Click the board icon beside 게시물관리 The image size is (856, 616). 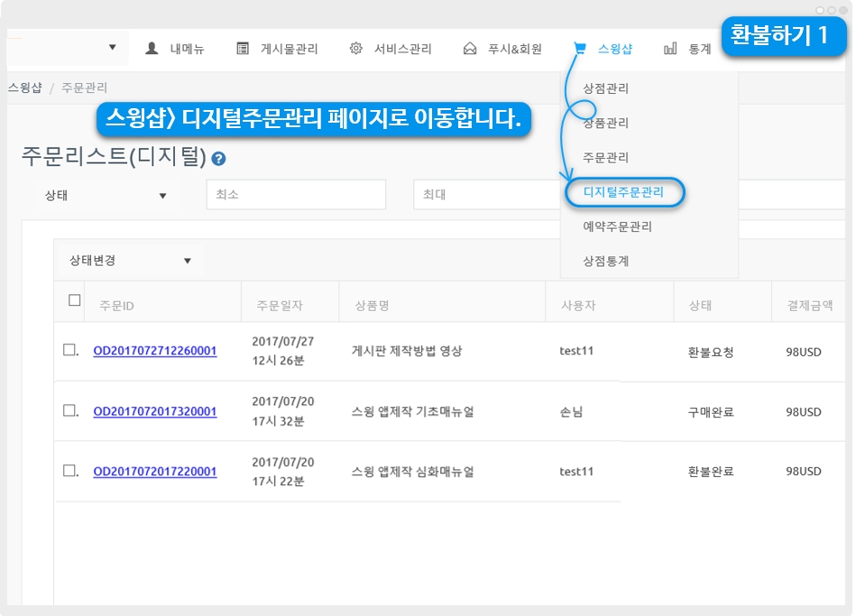[243, 49]
